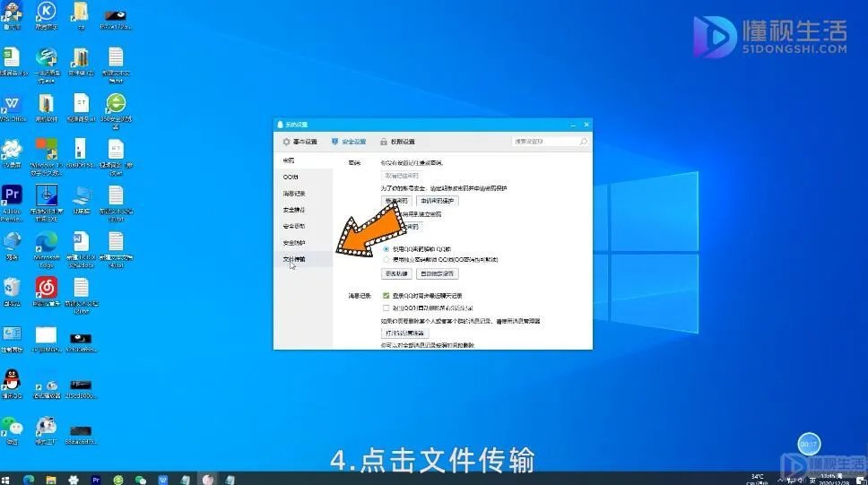Switch to the 安全设置 tab
Screen dimensions: 868x485
[x=349, y=142]
